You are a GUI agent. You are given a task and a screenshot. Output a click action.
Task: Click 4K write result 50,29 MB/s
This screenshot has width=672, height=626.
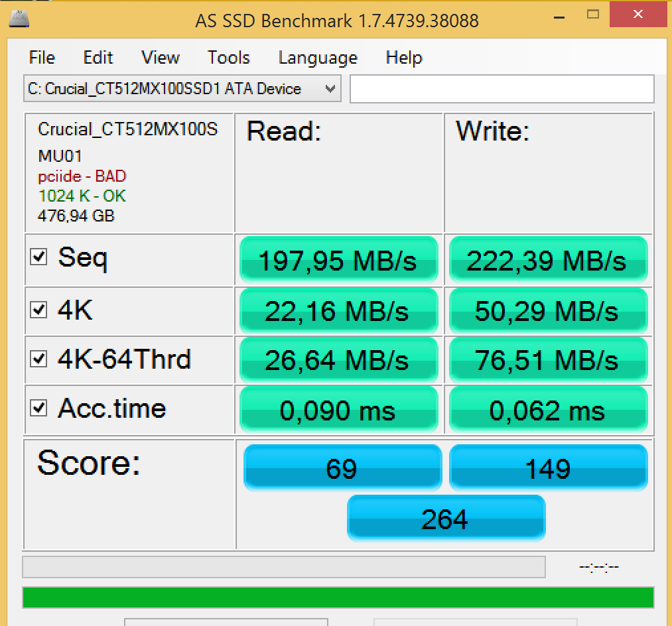548,310
